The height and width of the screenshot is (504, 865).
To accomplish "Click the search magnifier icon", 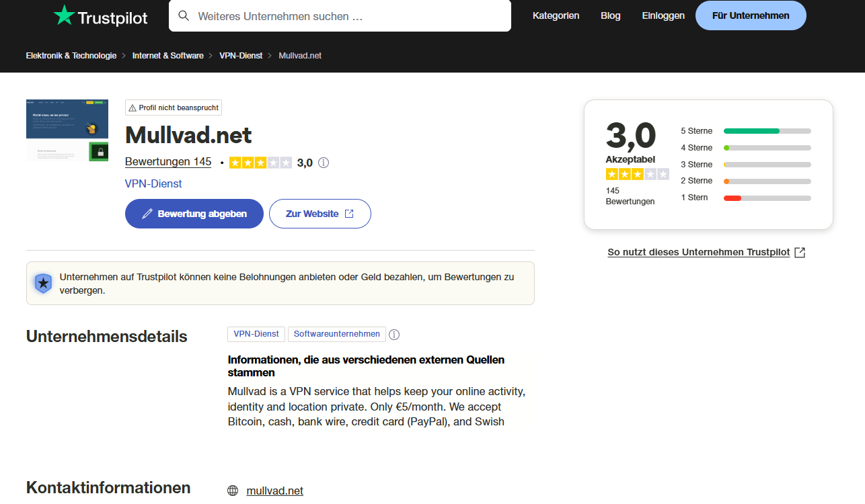I will [184, 15].
